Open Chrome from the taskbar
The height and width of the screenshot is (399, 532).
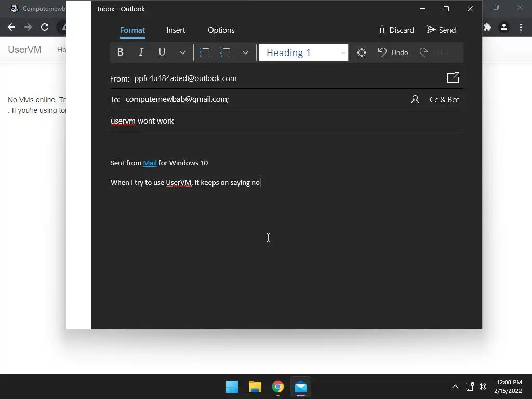[x=278, y=387]
